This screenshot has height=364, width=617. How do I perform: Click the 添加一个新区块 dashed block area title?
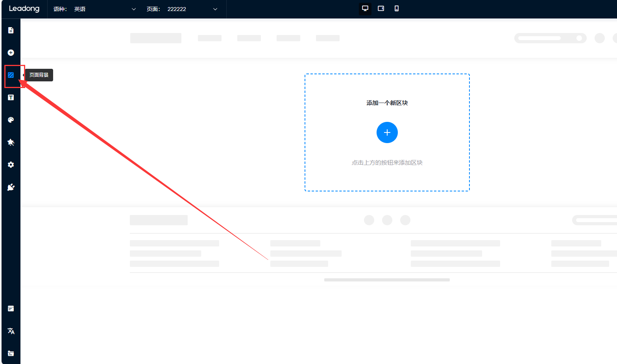click(387, 103)
